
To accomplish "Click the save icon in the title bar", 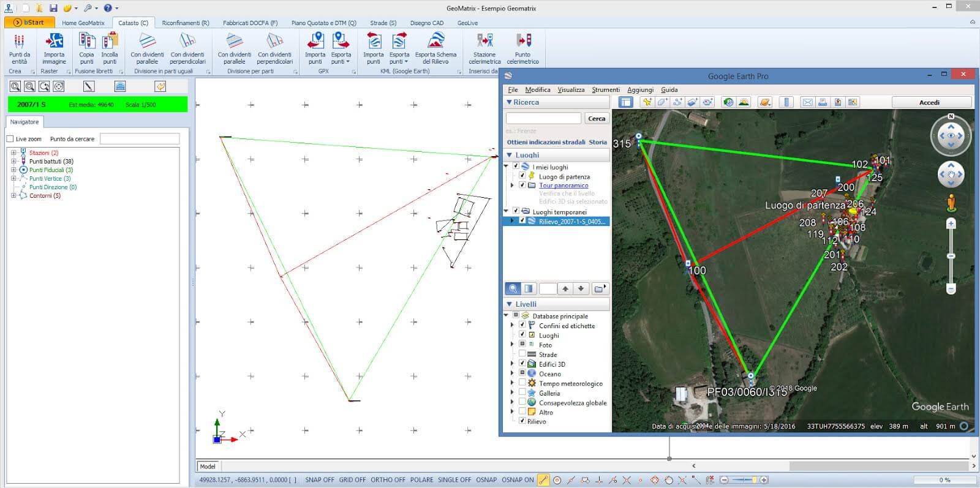I will [53, 8].
